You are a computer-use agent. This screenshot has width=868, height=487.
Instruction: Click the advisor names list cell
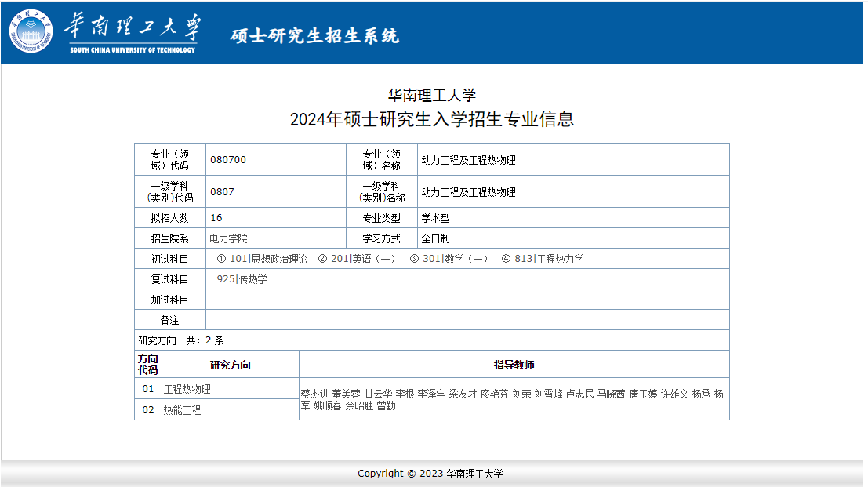[514, 400]
